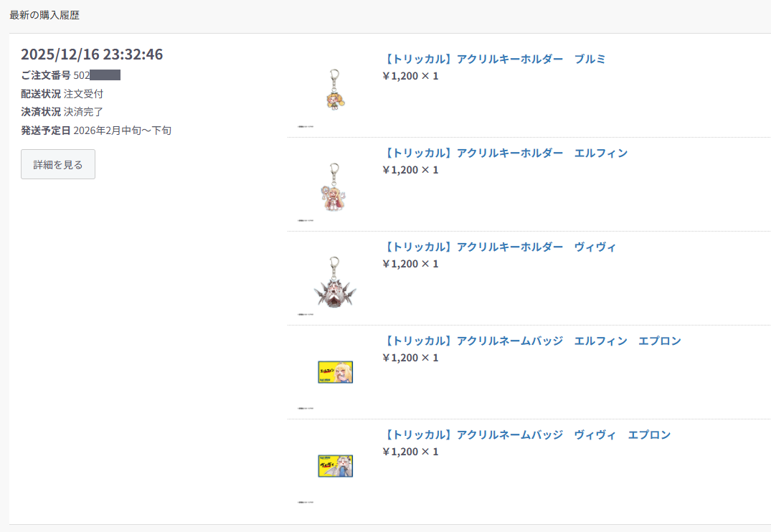Open the ヴィヴィ acrylic keyholder product link
The width and height of the screenshot is (771, 532).
499,247
